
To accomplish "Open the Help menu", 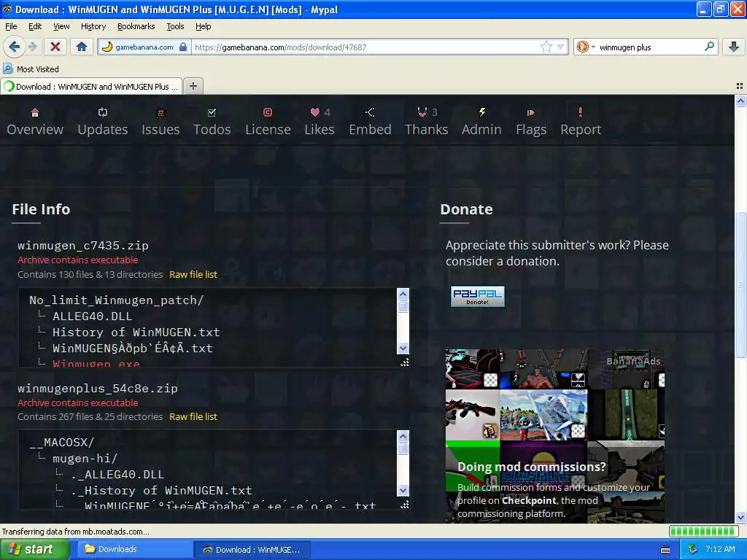I will [203, 26].
